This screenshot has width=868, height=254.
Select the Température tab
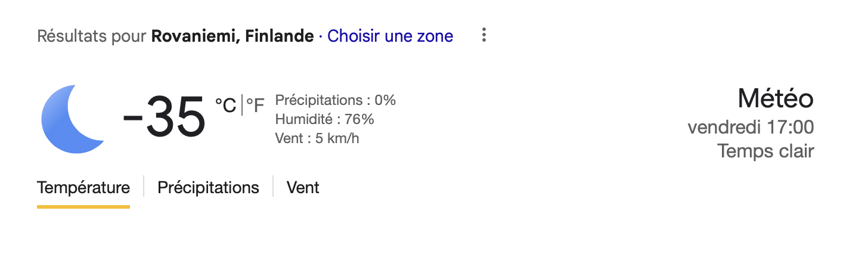click(x=83, y=187)
